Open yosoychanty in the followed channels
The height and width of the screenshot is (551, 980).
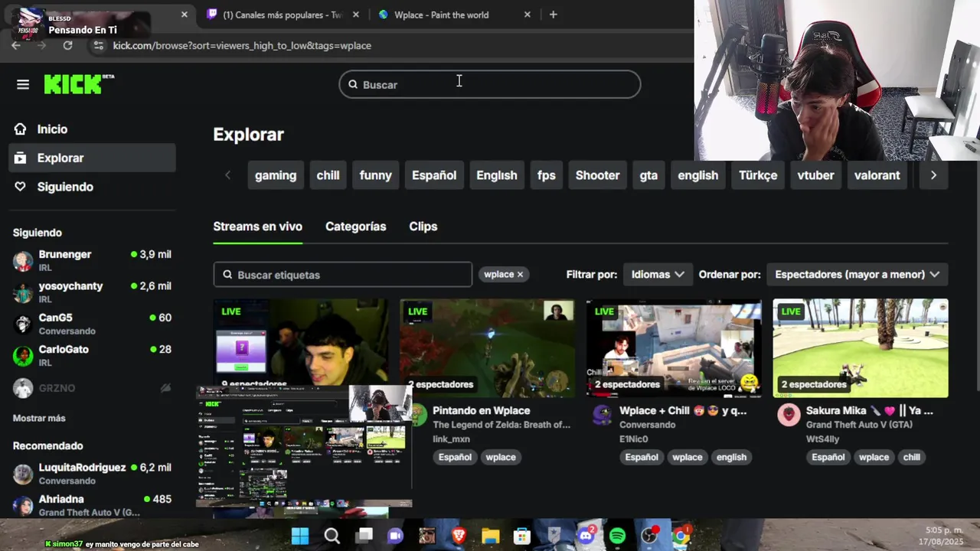[92, 292]
